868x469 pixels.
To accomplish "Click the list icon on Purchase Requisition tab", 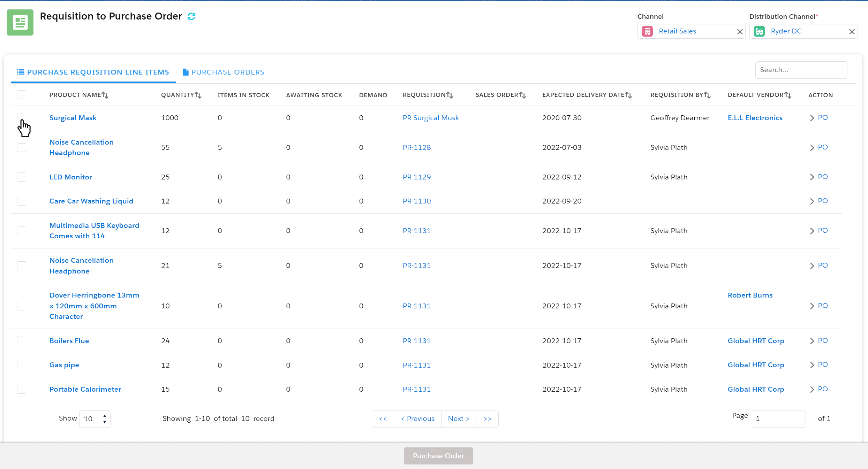I will [21, 72].
